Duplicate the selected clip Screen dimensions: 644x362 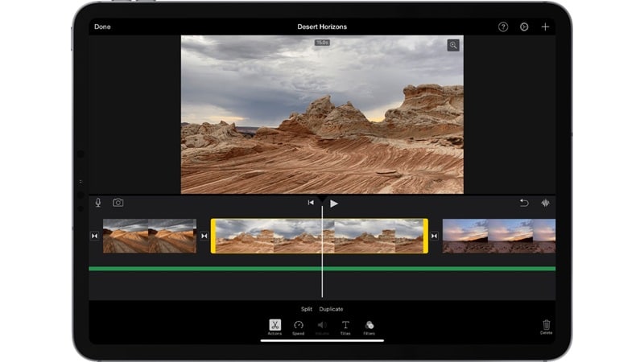331,309
